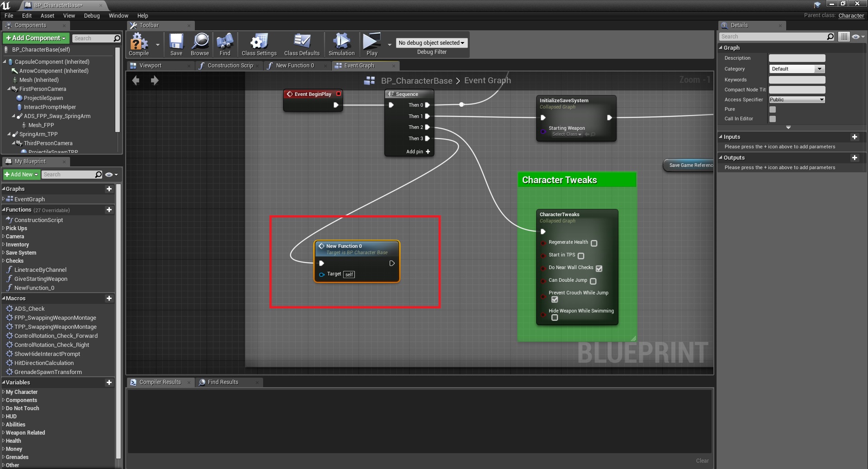Click the Compile toolbar icon

click(x=138, y=43)
